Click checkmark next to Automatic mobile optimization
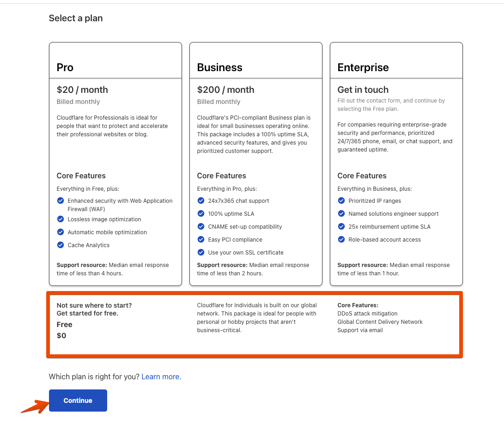Screen dimensions: 504x425 coord(61,232)
